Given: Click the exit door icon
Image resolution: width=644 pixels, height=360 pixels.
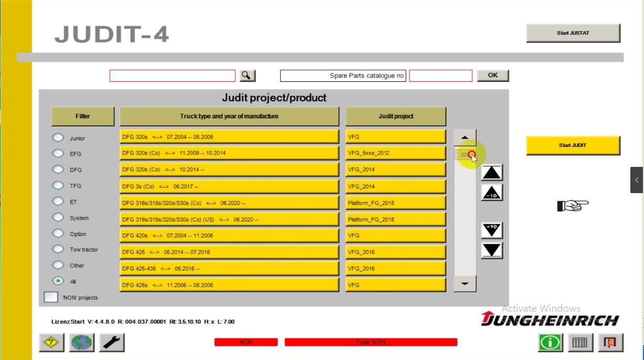Looking at the screenshot, I should pyautogui.click(x=609, y=343).
